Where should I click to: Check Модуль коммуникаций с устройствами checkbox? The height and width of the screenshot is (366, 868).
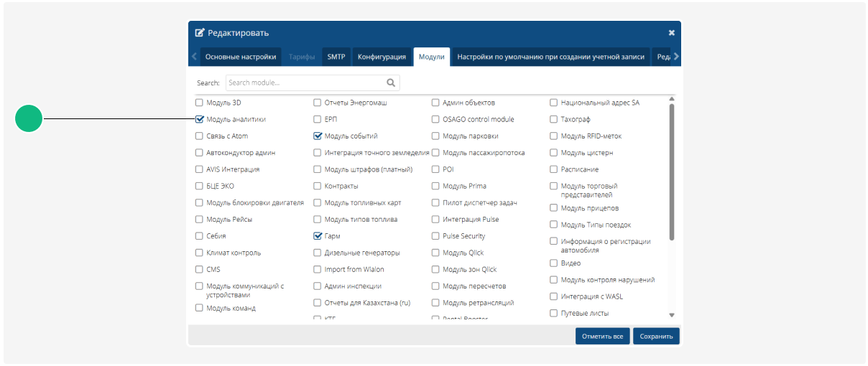(x=200, y=286)
